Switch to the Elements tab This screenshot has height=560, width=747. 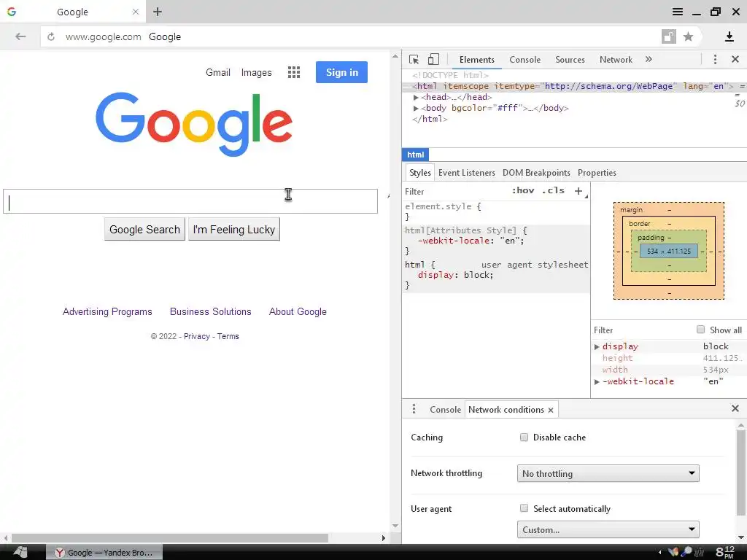pos(477,60)
